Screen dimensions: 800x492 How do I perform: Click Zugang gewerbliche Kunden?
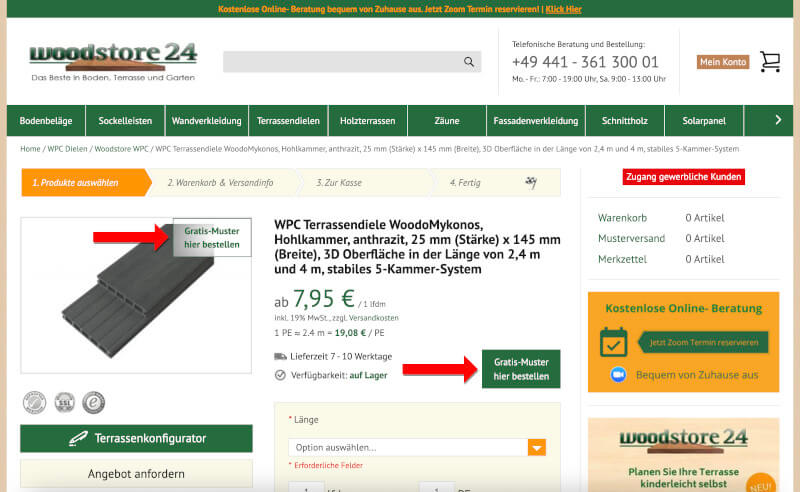pos(683,177)
